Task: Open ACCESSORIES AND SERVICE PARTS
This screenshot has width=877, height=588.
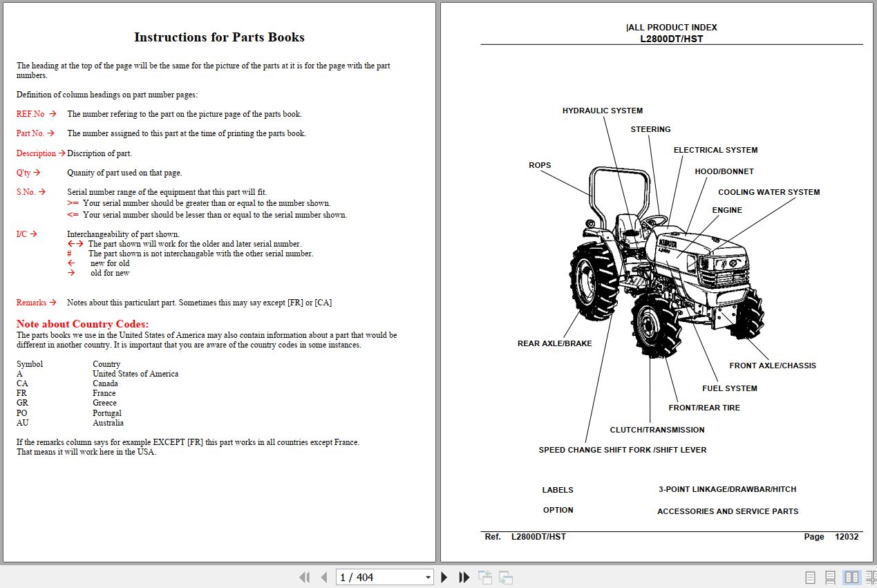Action: (x=728, y=511)
